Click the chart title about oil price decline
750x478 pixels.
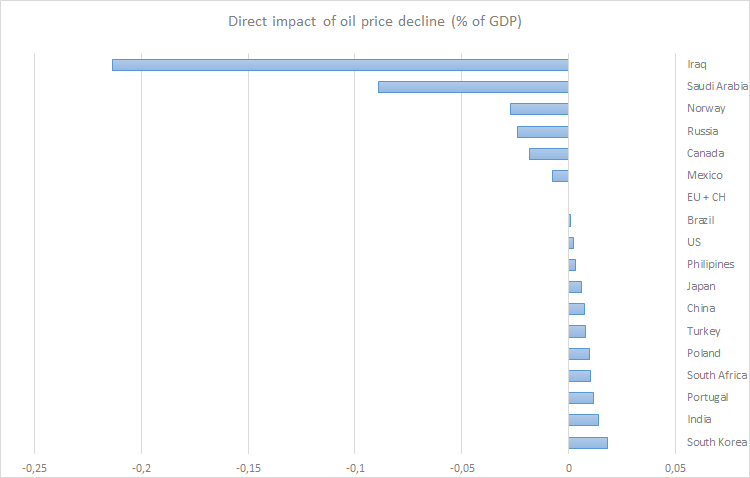[x=374, y=20]
